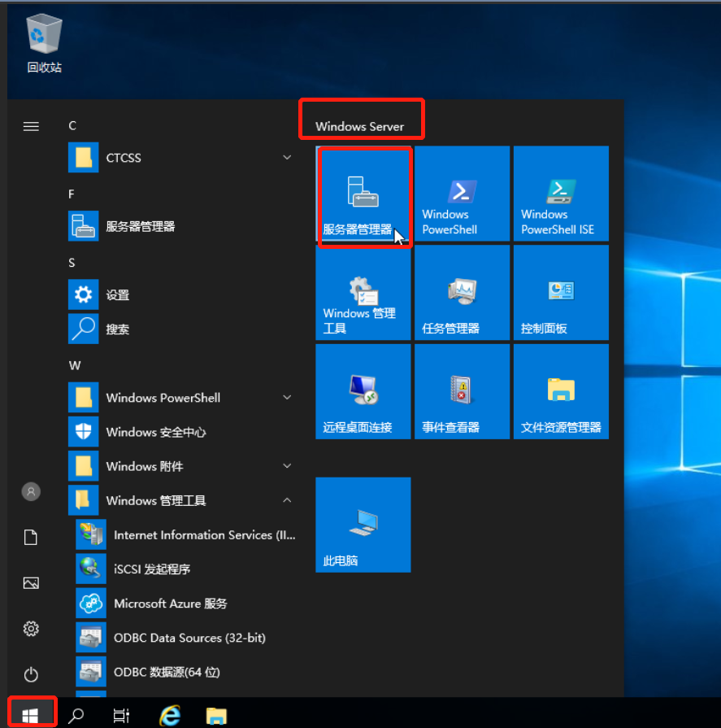Click the hamburger menu in Start
The width and height of the screenshot is (721, 728).
pyautogui.click(x=31, y=126)
